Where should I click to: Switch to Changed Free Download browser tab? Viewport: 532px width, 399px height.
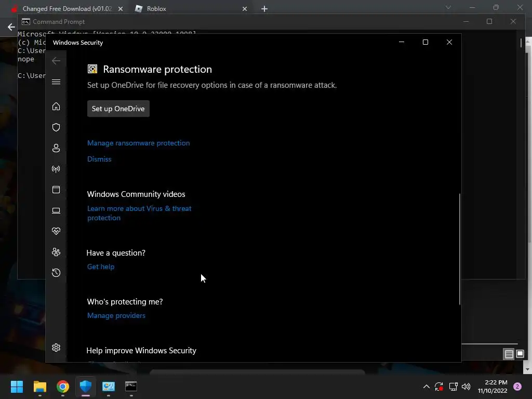(67, 9)
